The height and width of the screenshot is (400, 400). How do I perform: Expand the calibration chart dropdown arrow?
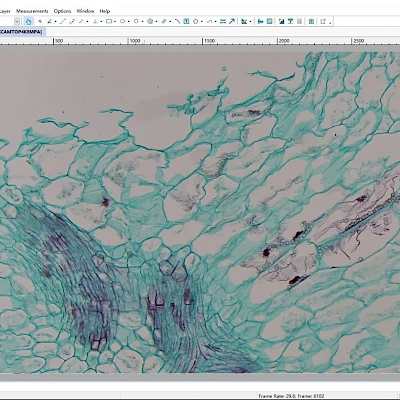250,22
